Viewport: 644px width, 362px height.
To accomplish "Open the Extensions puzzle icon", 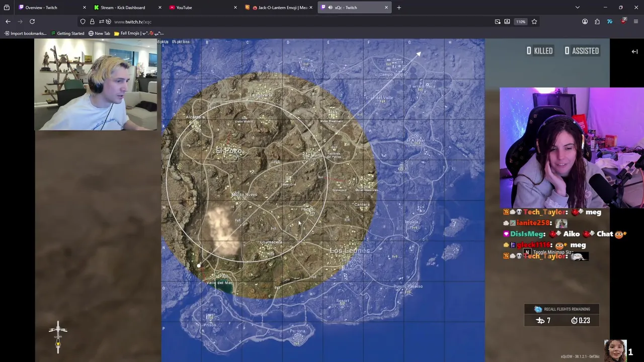I will (x=597, y=22).
